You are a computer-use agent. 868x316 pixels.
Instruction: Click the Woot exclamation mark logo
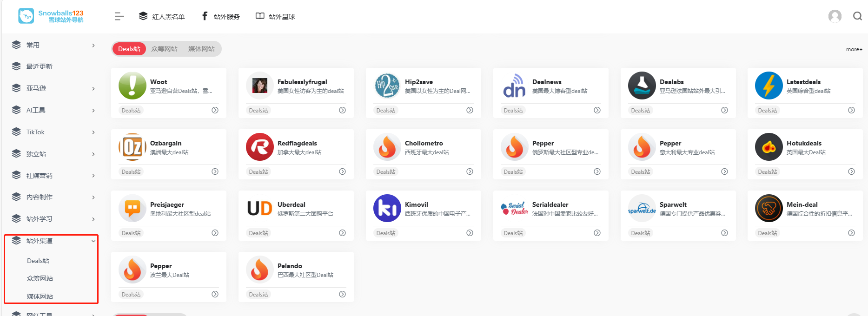tap(132, 86)
